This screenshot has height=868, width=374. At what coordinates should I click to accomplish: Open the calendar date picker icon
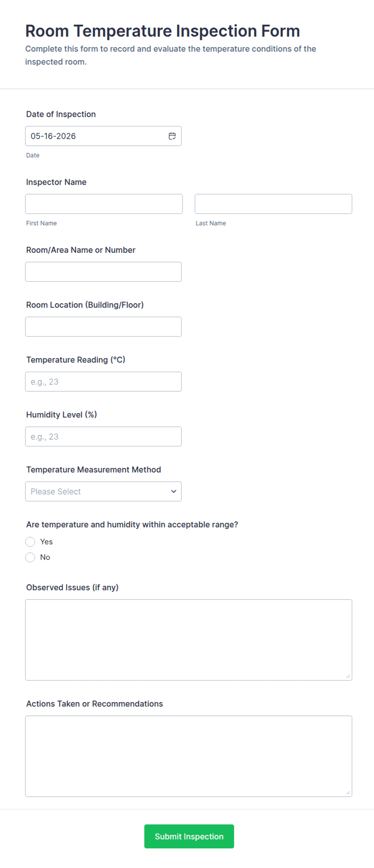(172, 136)
